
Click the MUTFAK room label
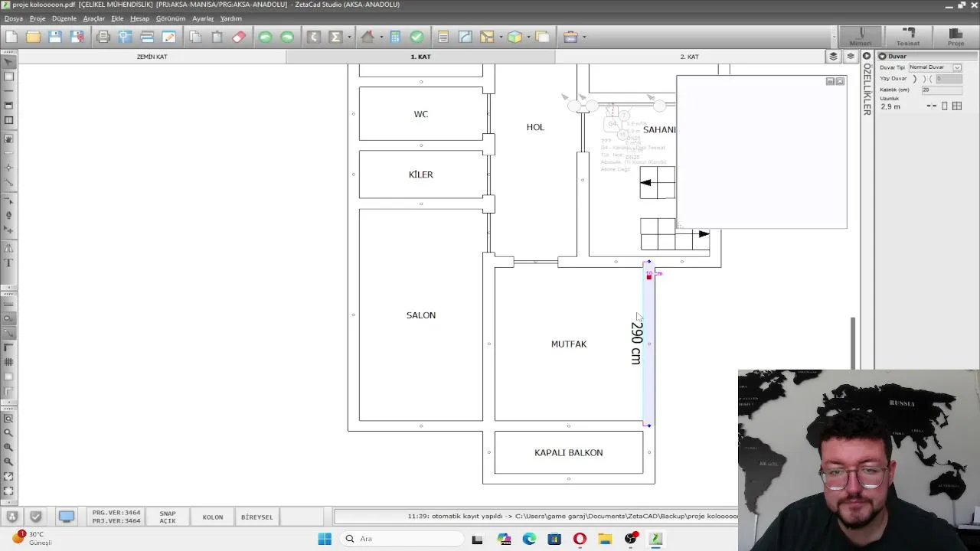point(569,344)
